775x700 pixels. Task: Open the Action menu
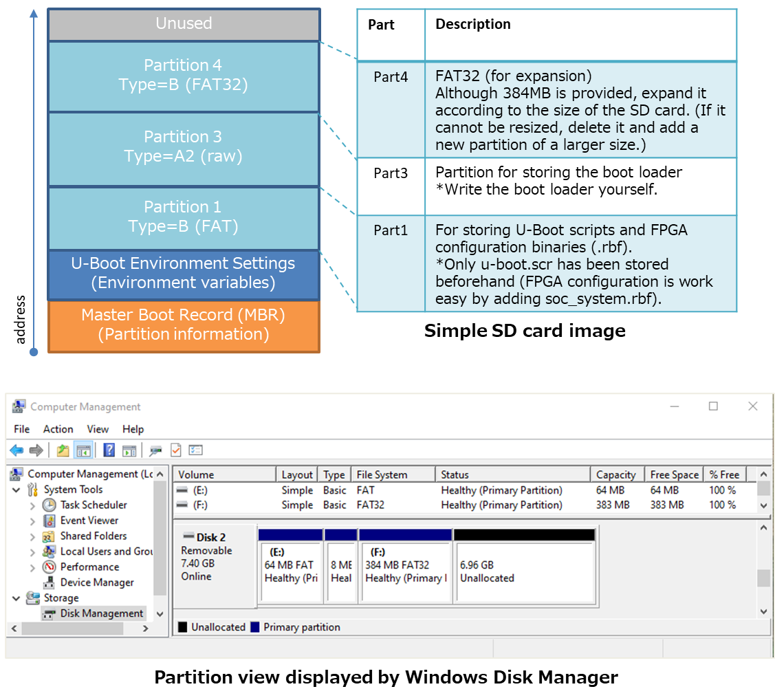coord(58,429)
